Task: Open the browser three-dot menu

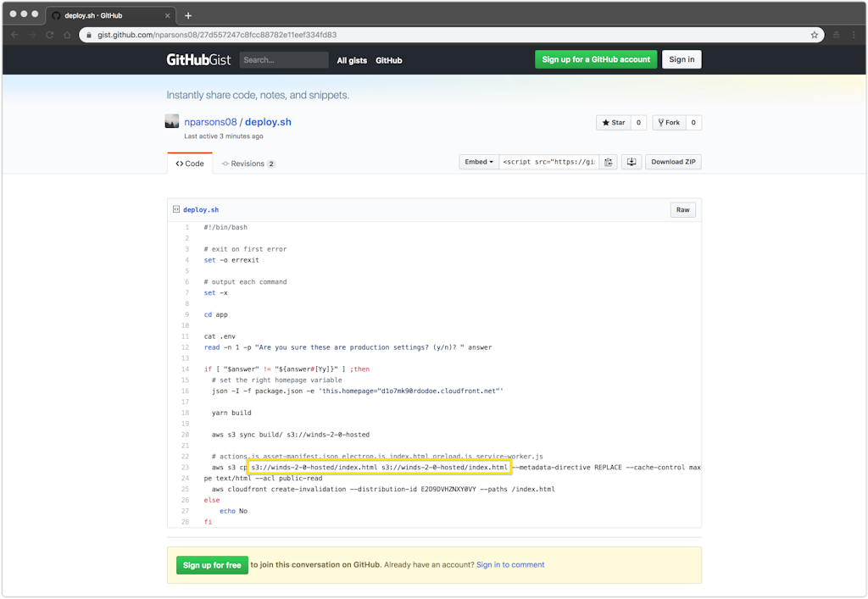Action: click(x=854, y=35)
